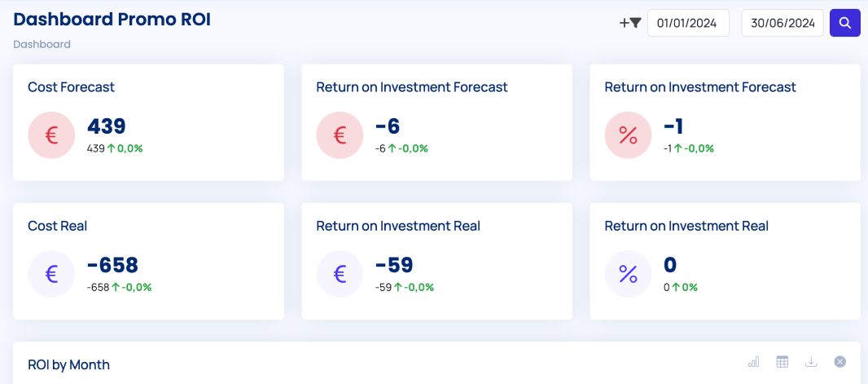This screenshot has height=384, width=868.
Task: Click the red percent icon in ROI Forecast
Action: [x=628, y=135]
